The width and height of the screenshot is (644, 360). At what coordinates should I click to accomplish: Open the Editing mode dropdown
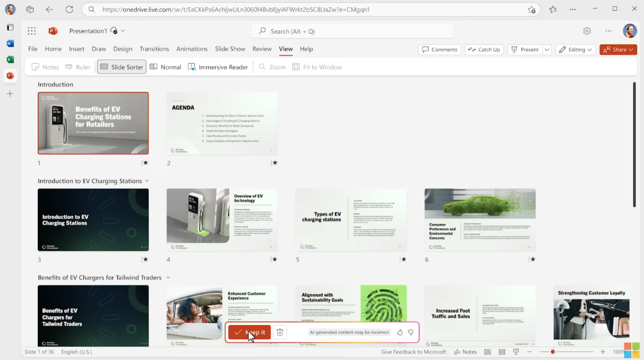(576, 49)
